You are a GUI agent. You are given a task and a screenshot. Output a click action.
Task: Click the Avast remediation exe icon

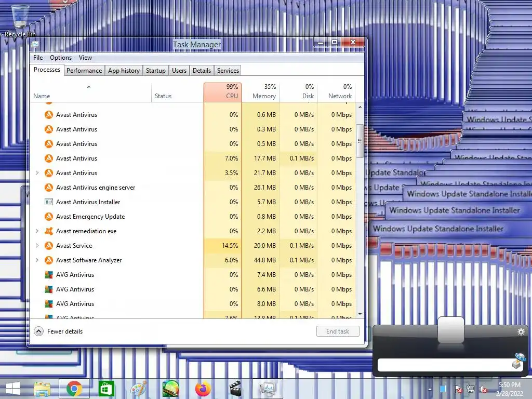[49, 231]
